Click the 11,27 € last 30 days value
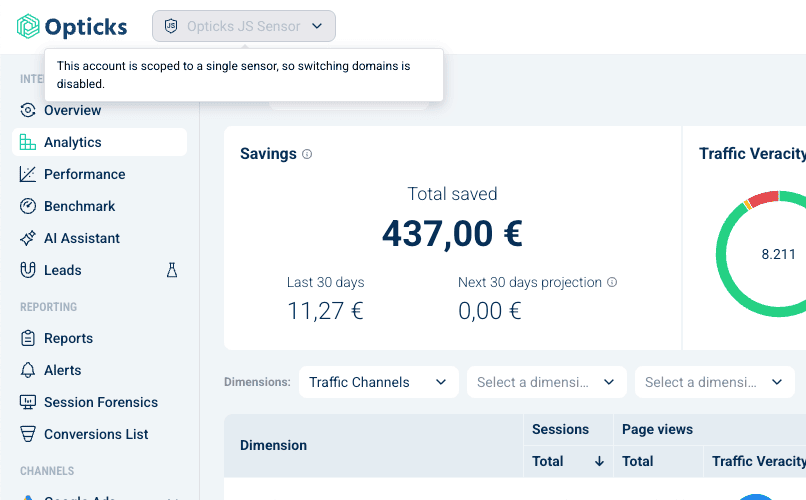 pos(325,311)
